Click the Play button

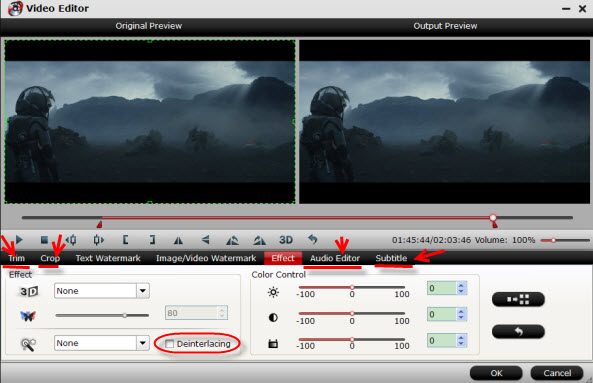point(19,240)
